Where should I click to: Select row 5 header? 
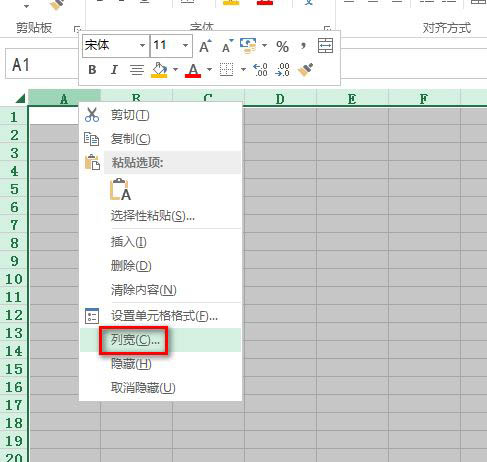(x=14, y=189)
